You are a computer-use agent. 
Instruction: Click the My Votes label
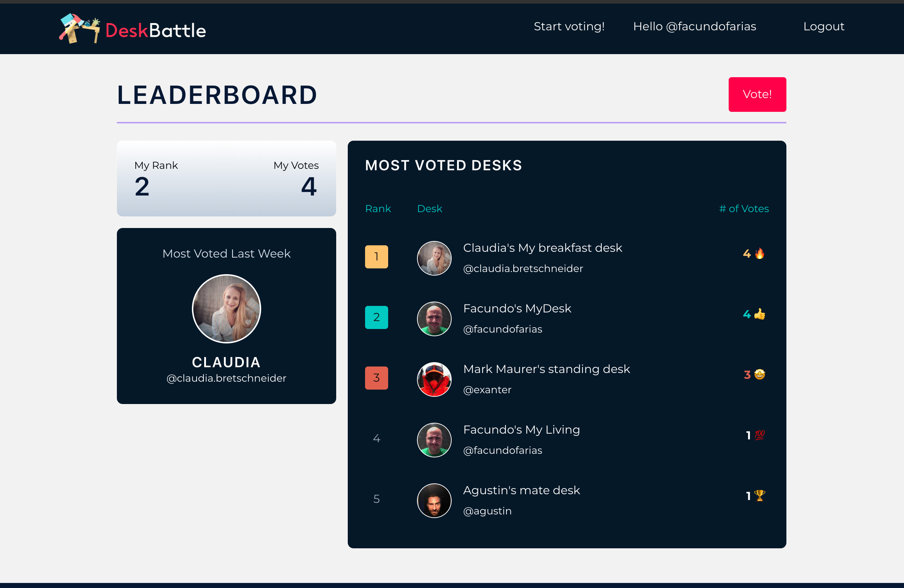296,166
